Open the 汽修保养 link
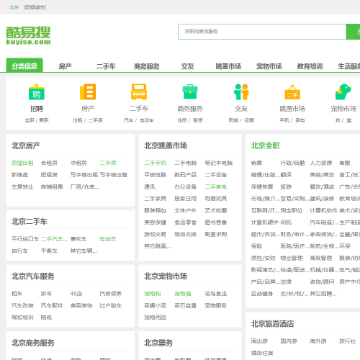This screenshot has height=360, width=360. [111, 294]
